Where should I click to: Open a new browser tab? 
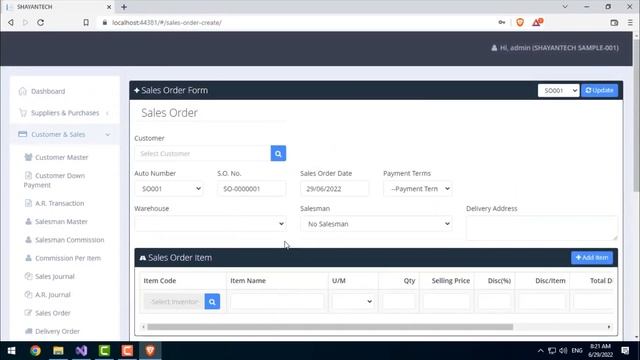(124, 7)
